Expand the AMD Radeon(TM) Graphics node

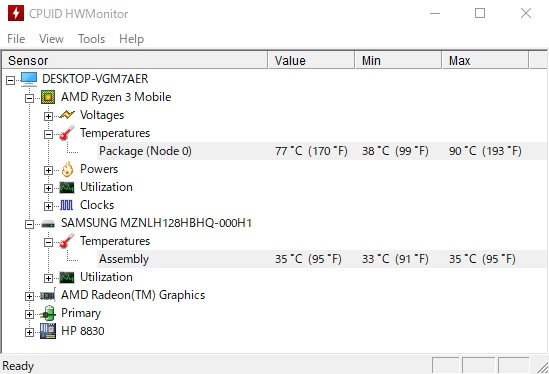29,296
